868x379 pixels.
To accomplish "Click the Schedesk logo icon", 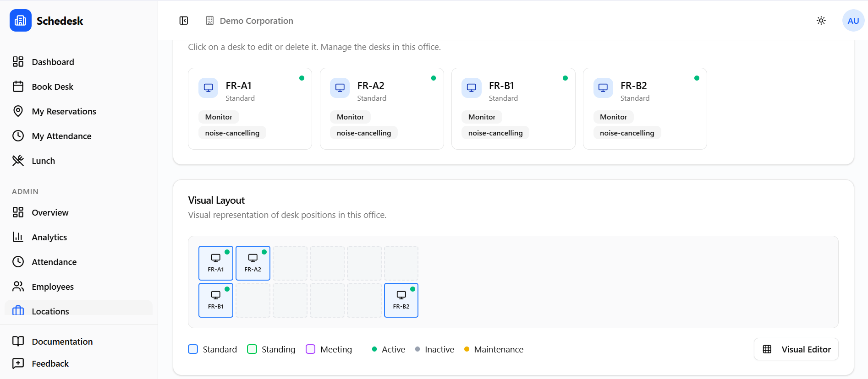I will tap(21, 21).
